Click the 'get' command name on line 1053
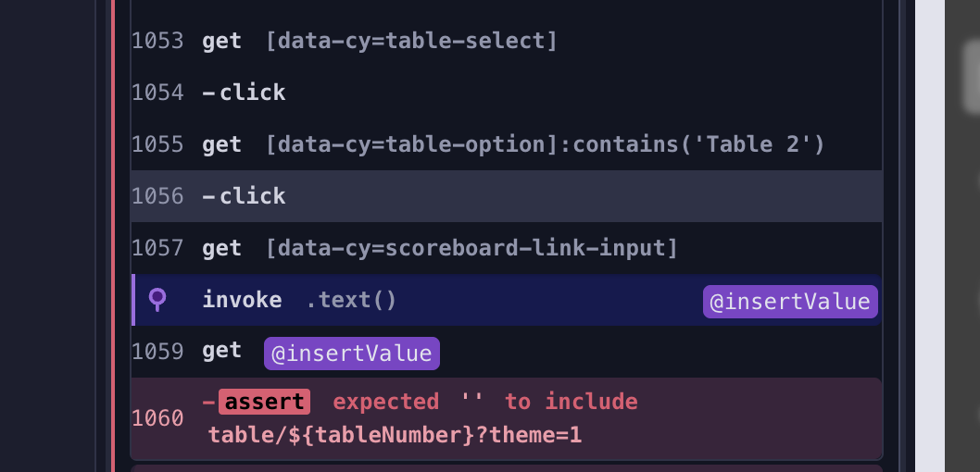 coord(221,42)
